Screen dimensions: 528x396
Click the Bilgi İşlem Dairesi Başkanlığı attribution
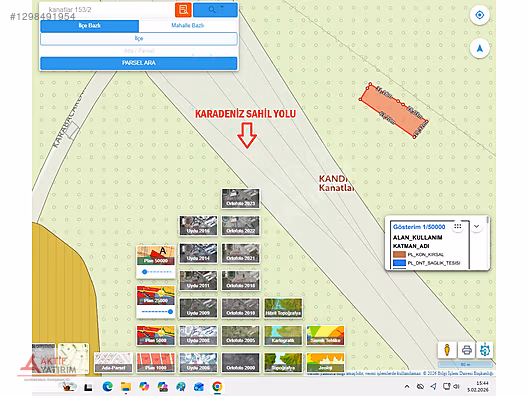tap(458, 373)
